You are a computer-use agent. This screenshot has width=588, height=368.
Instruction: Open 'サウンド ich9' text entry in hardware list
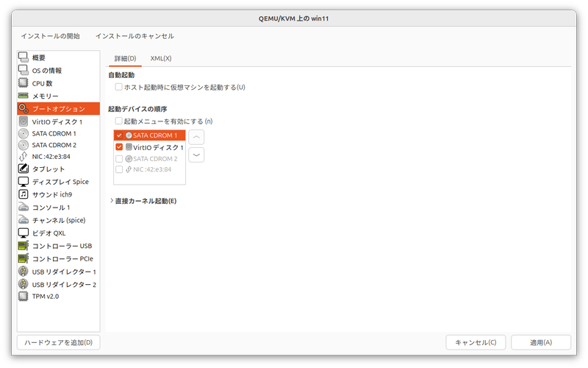[x=51, y=194]
